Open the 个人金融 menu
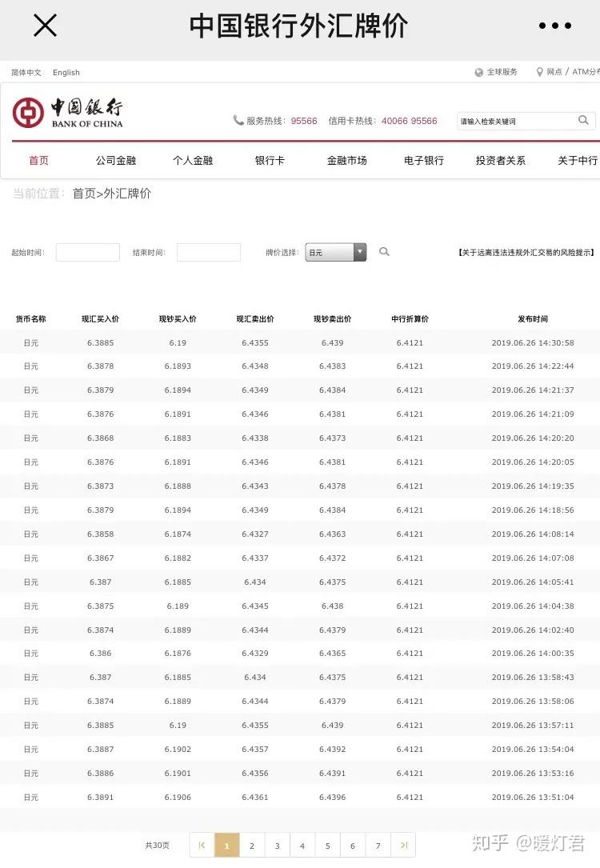This screenshot has height=868, width=600. tap(193, 161)
